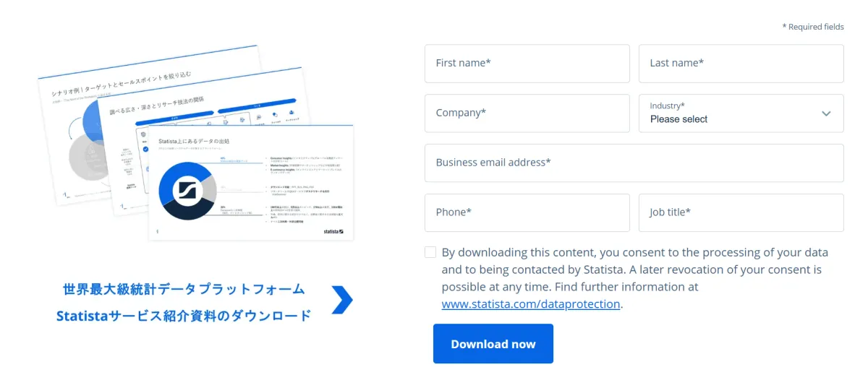Focus the First name input field
Image resolution: width=868 pixels, height=375 pixels.
(527, 64)
